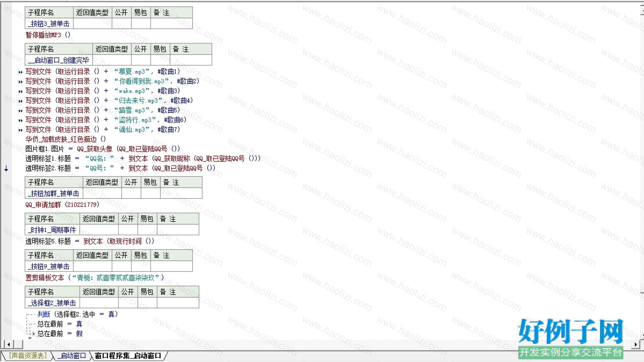Click the 公开 cell of _选择框2_被单击
Viewport: 644px width, 362px height.
(128, 303)
